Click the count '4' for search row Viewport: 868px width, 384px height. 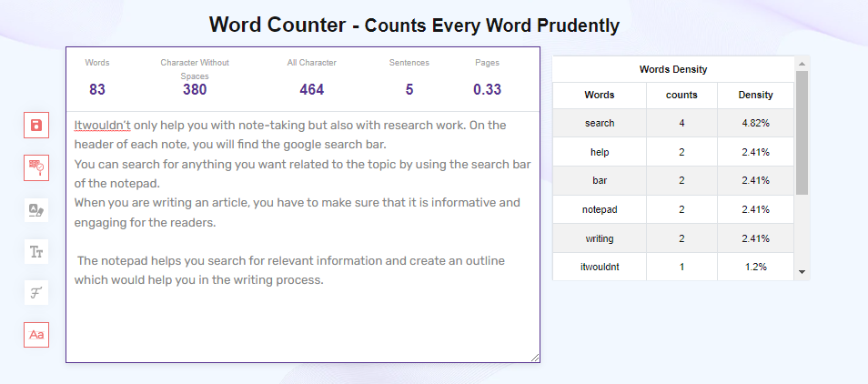(681, 123)
